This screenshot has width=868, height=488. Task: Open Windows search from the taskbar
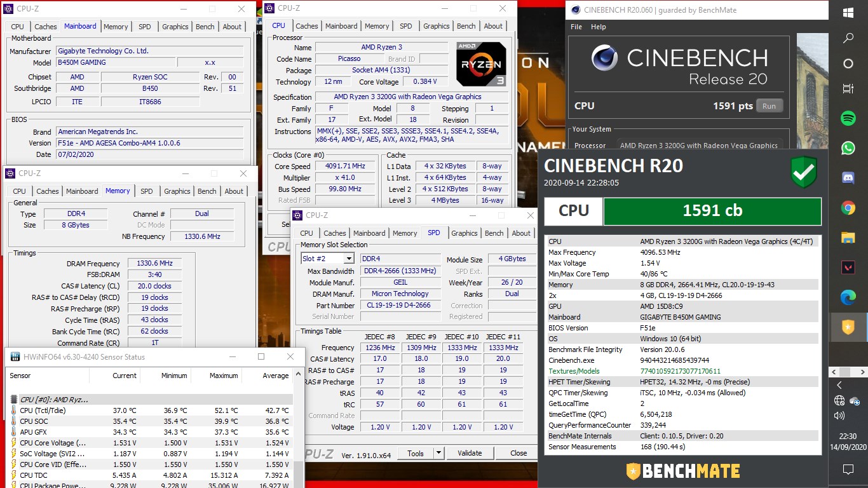click(x=848, y=38)
